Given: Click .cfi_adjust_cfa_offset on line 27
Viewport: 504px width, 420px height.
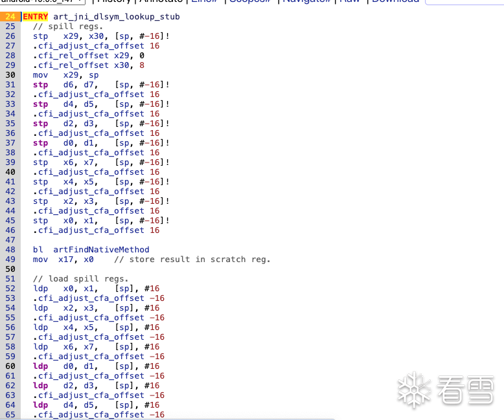Looking at the screenshot, I should tap(88, 45).
